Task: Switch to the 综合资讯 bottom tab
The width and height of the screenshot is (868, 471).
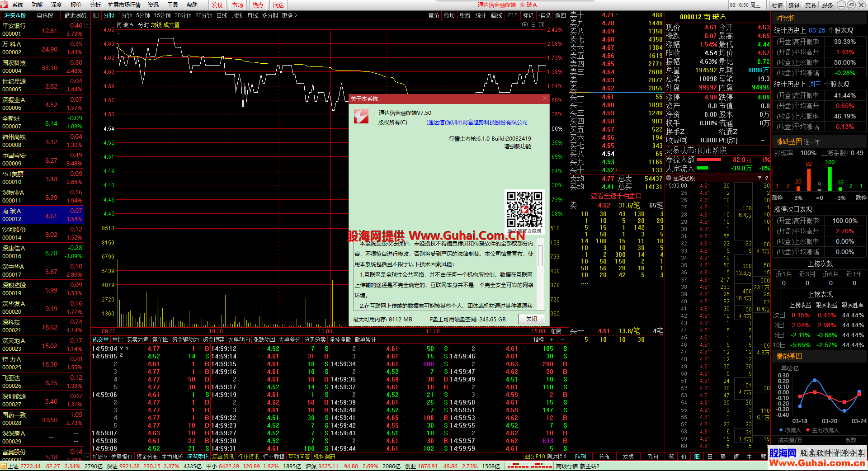Action: coord(223,457)
